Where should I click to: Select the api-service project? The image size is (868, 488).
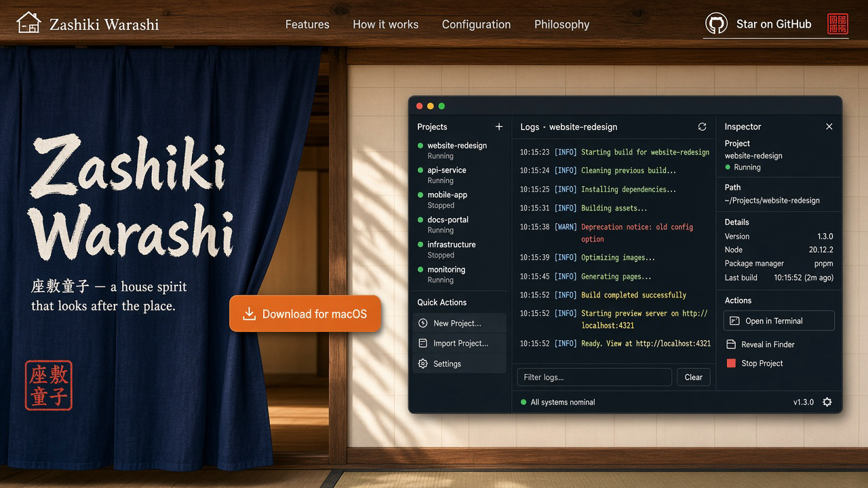(459, 176)
